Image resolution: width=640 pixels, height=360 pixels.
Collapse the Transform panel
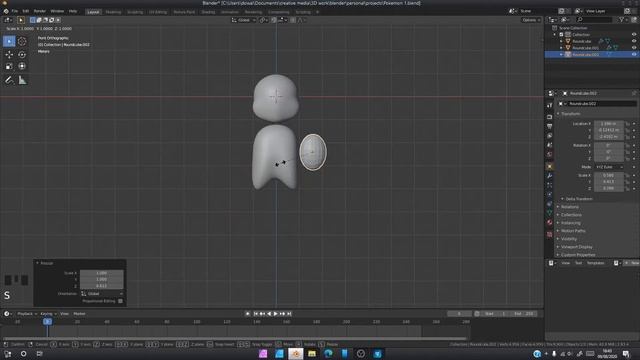point(570,114)
